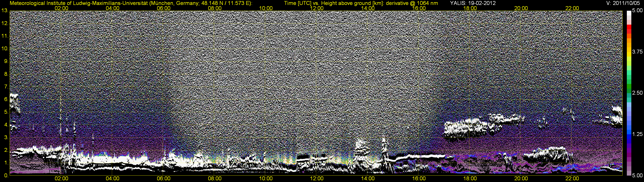The image size is (644, 182).
Task: Click the 18:00 label on the bottom time axis
Action: point(470,179)
